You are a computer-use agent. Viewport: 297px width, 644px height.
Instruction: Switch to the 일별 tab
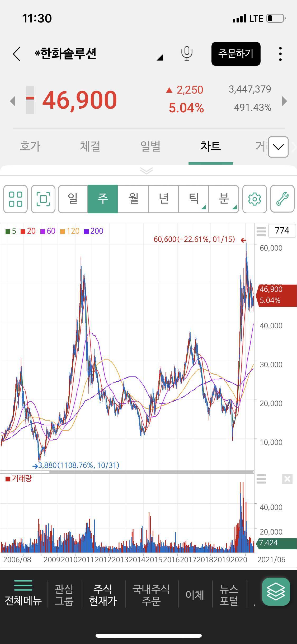coord(150,146)
